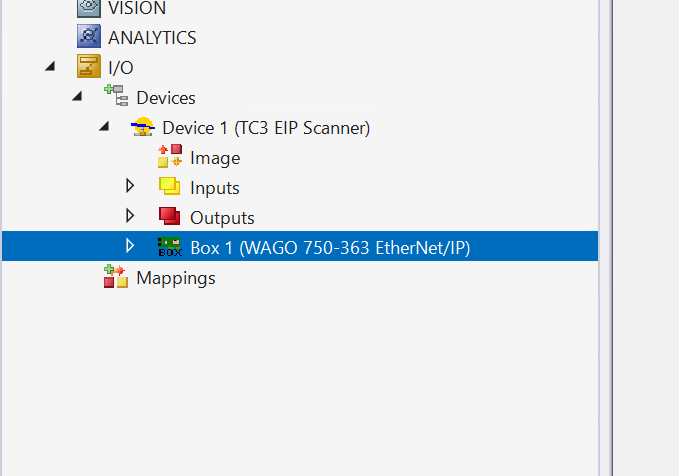Select the Image item label under Device 1
679x476 pixels.
pyautogui.click(x=215, y=158)
